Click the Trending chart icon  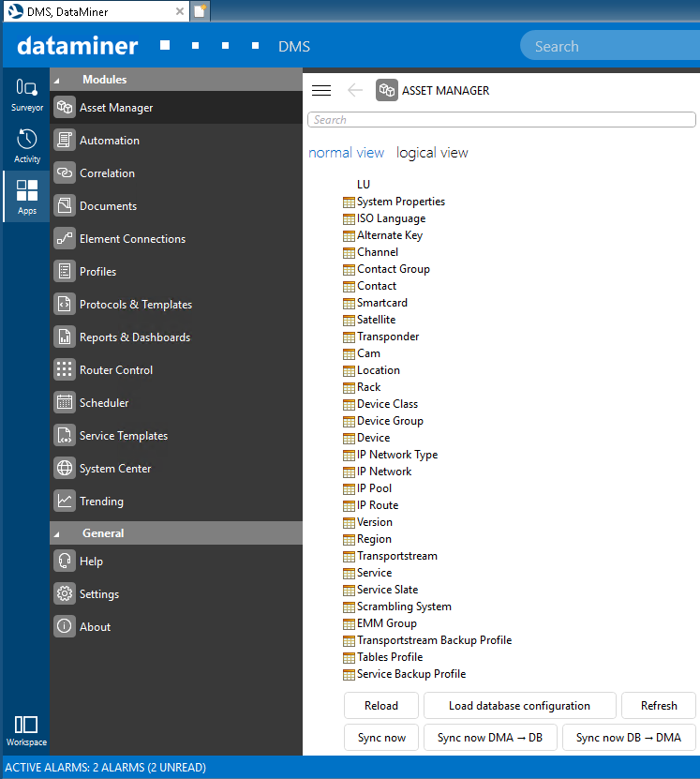[65, 501]
